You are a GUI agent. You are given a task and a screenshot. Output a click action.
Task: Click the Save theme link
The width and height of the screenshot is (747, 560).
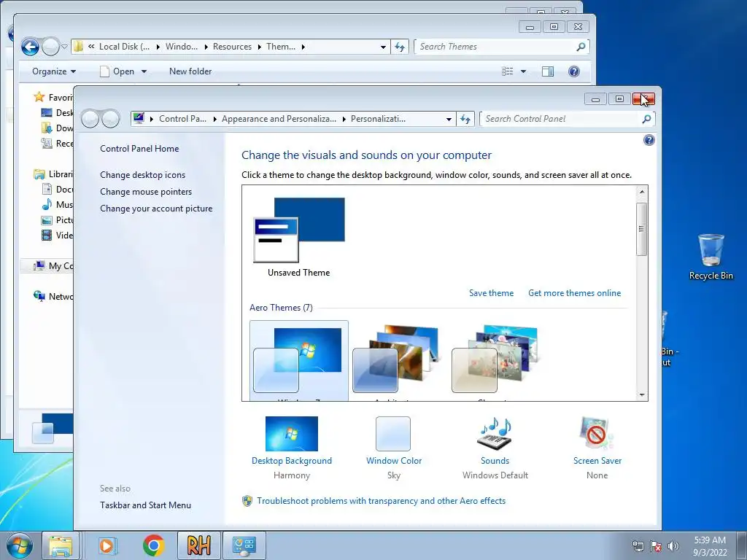(491, 293)
